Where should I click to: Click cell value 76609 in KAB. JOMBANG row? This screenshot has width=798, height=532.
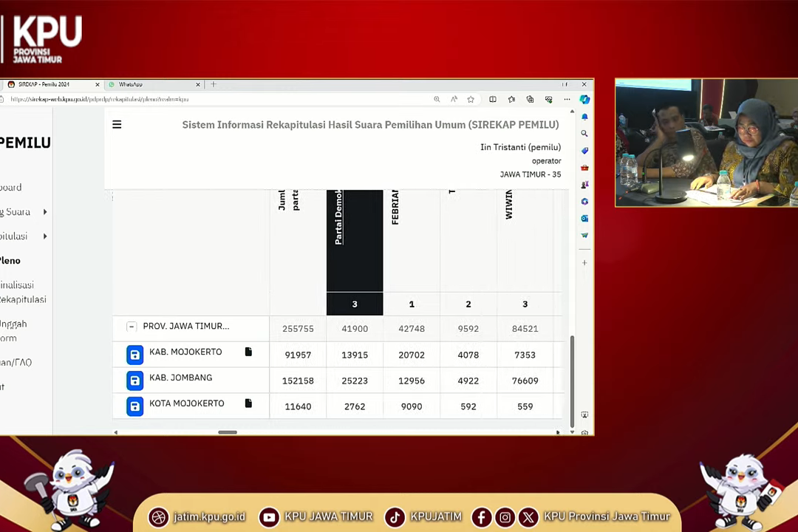click(x=525, y=381)
